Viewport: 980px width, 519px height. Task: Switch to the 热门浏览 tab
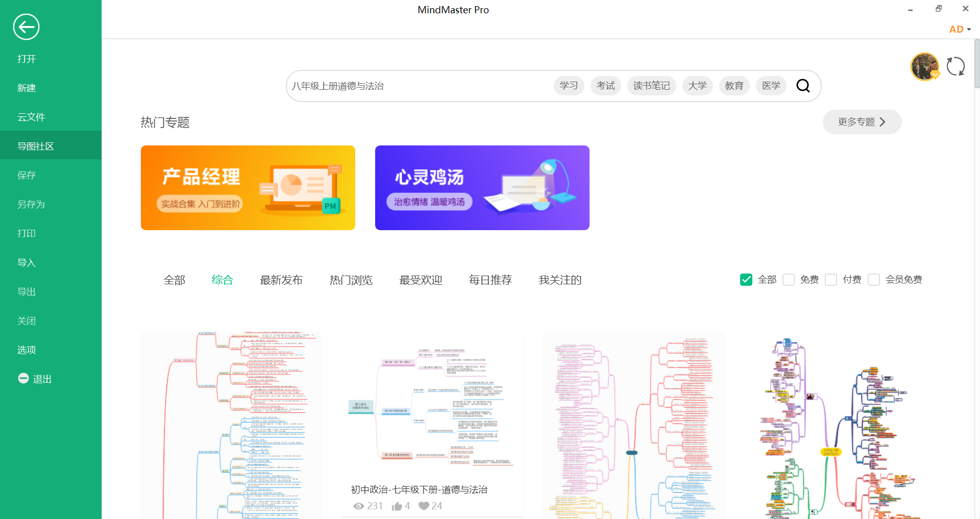point(351,280)
